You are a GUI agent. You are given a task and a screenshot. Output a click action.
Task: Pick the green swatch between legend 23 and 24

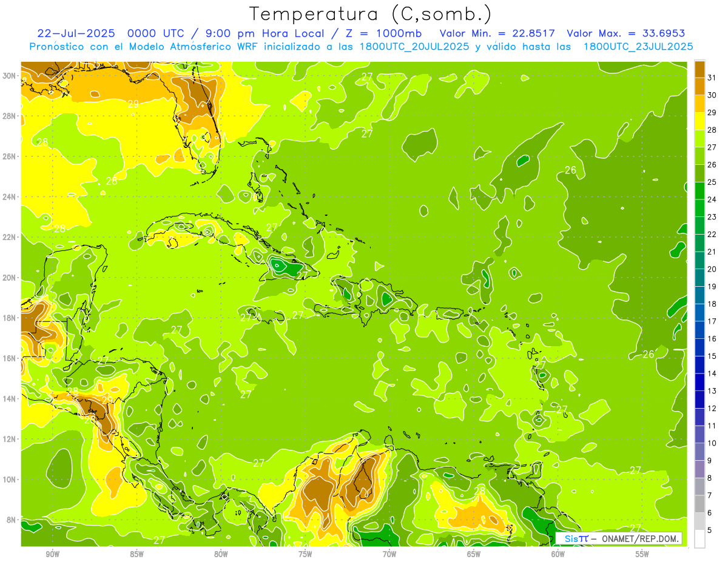(x=699, y=208)
